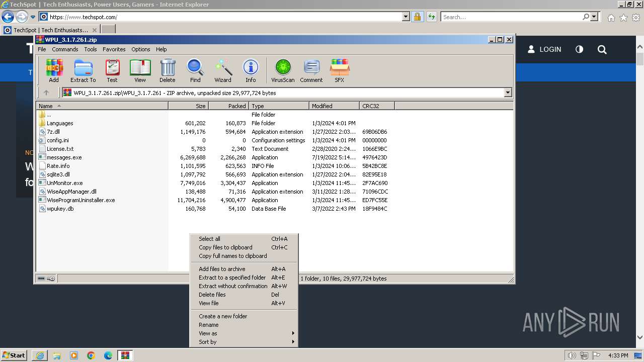
Task: Select the wpukey.db file
Action: tap(60, 209)
